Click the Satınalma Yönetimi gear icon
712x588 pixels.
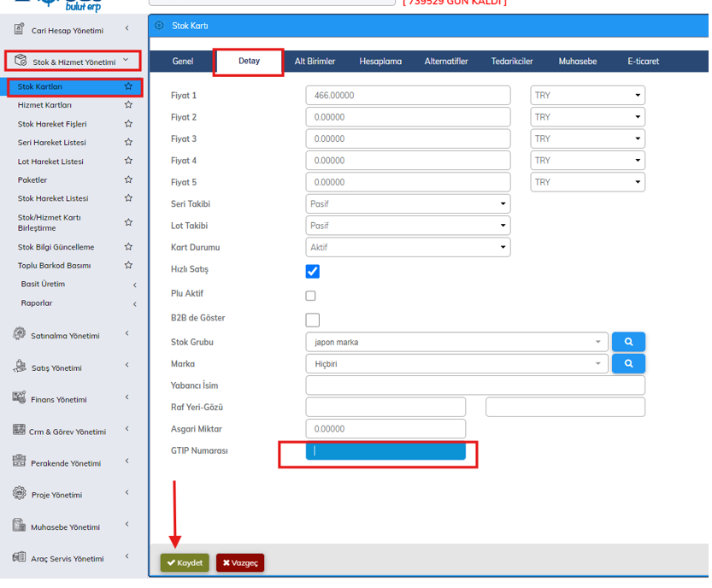coord(19,334)
